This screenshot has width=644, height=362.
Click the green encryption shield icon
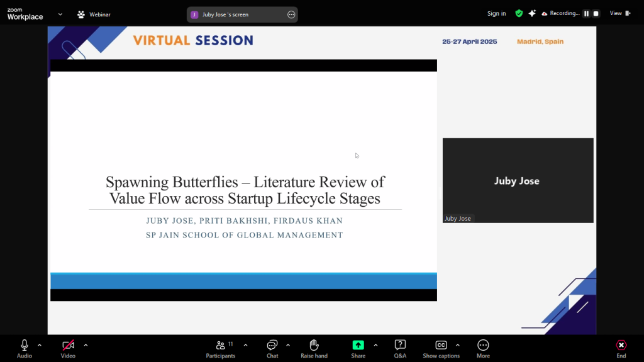click(519, 13)
